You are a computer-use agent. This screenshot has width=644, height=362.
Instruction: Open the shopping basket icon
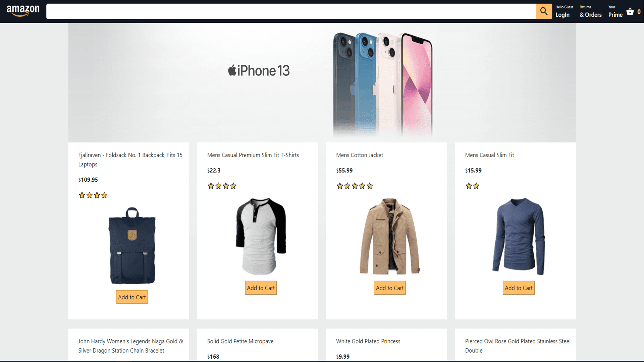click(630, 11)
